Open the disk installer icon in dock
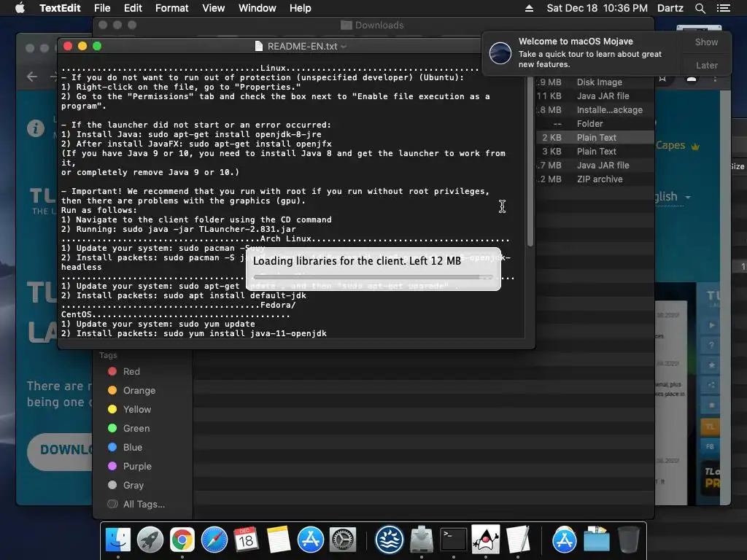 pyautogui.click(x=421, y=540)
